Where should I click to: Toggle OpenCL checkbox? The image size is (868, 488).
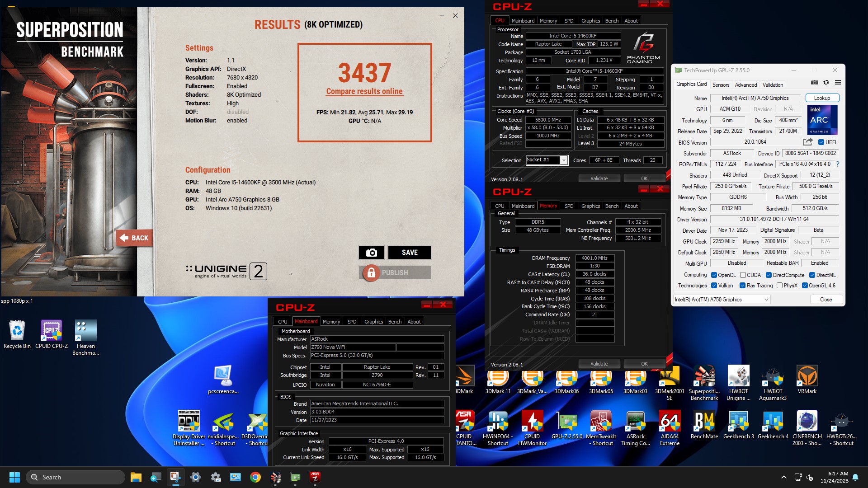[x=714, y=275]
